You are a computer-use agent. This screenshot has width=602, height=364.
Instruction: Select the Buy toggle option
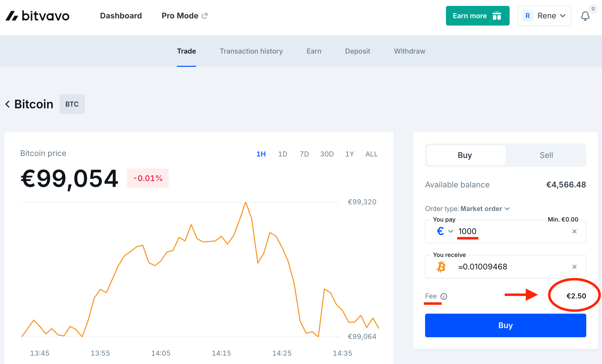(x=465, y=155)
